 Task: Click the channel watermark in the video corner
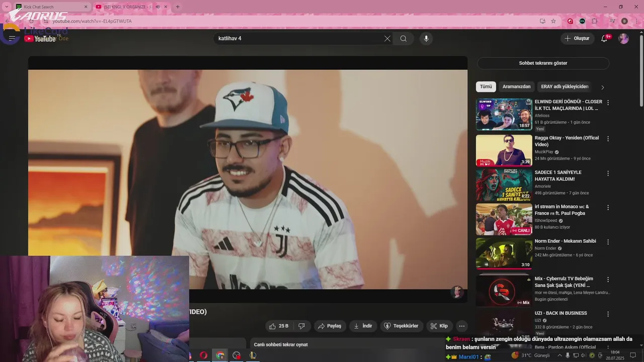[457, 292]
